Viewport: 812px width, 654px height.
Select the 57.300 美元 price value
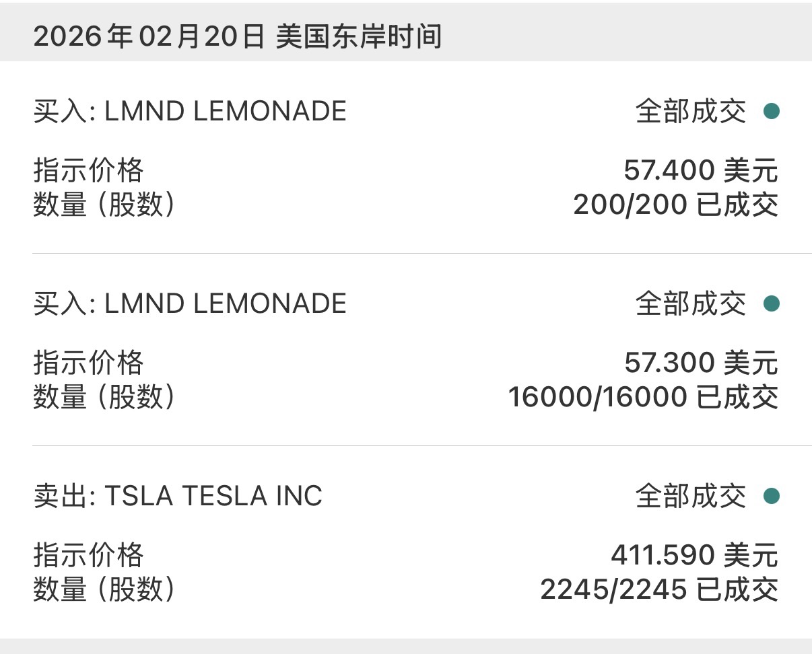point(700,363)
